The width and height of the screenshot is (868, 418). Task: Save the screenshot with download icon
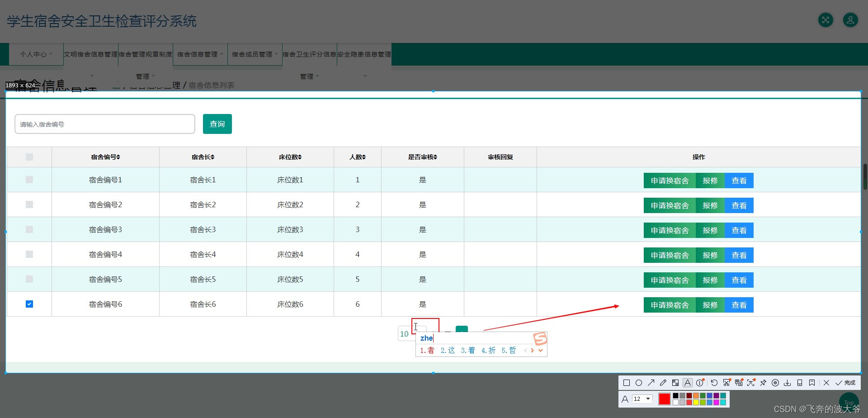(788, 383)
